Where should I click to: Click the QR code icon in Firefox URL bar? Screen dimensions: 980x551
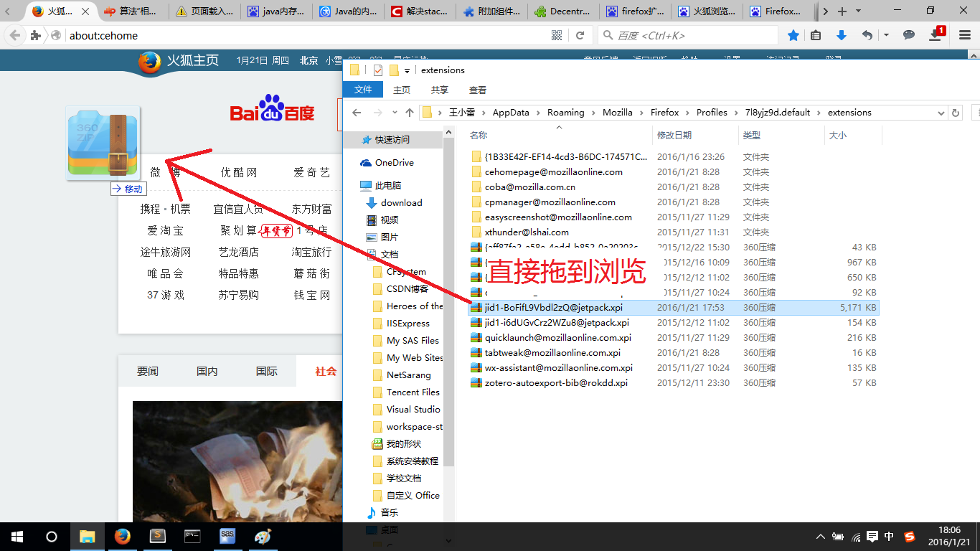click(557, 35)
